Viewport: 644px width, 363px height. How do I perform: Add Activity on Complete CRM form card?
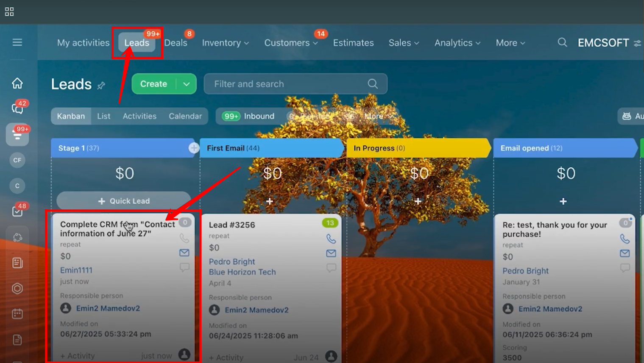tap(77, 356)
